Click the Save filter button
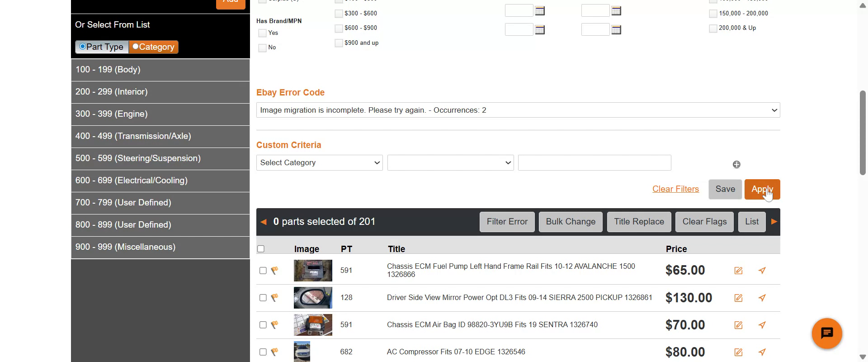 click(x=725, y=189)
